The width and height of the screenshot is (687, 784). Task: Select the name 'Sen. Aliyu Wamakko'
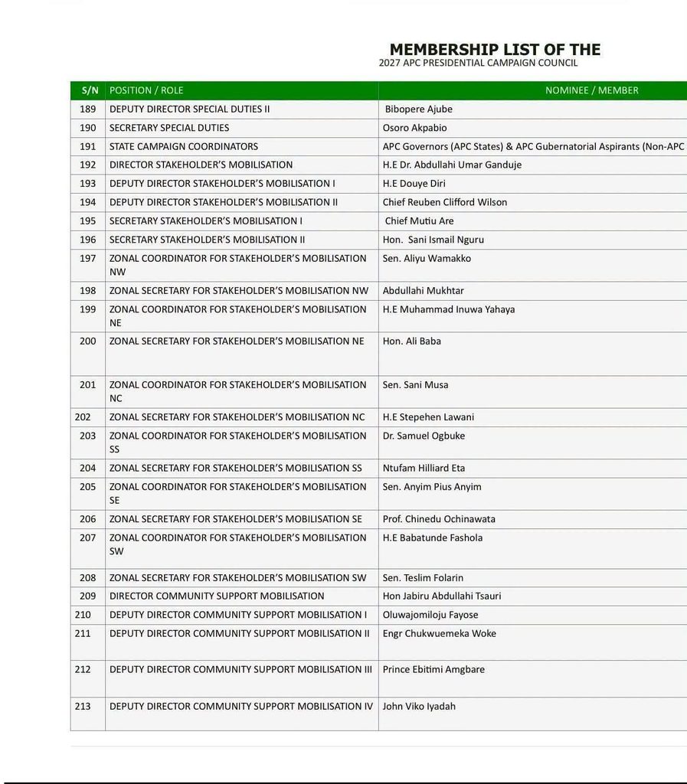pos(427,259)
